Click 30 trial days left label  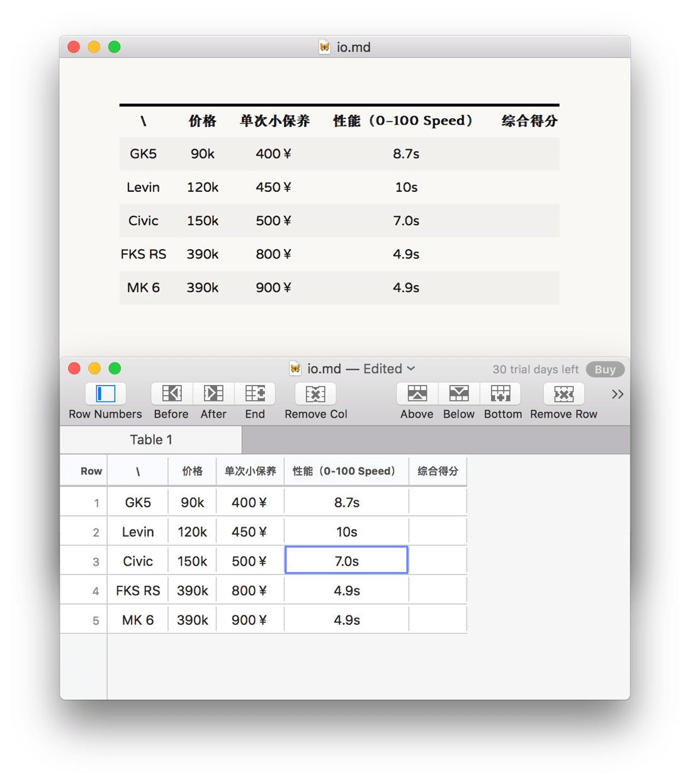(x=535, y=369)
